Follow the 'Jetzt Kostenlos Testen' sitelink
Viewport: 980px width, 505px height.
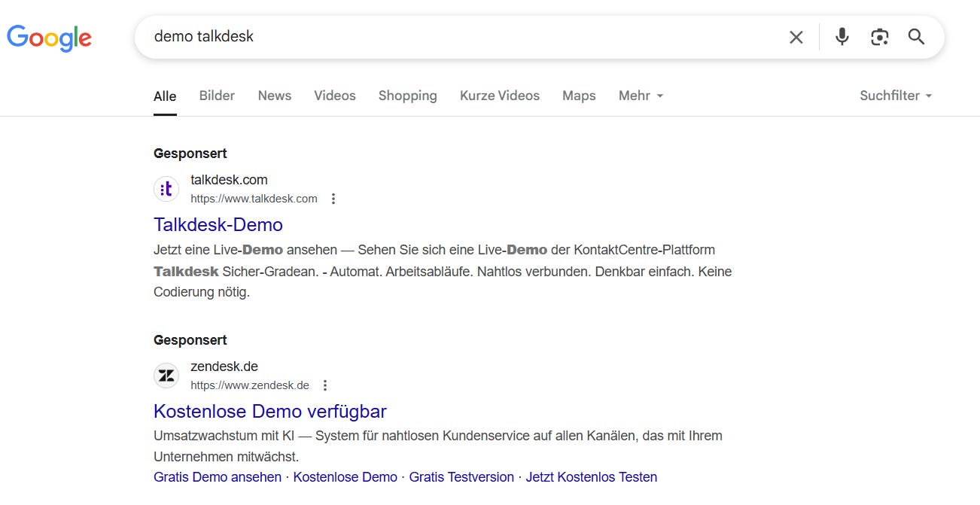(592, 477)
